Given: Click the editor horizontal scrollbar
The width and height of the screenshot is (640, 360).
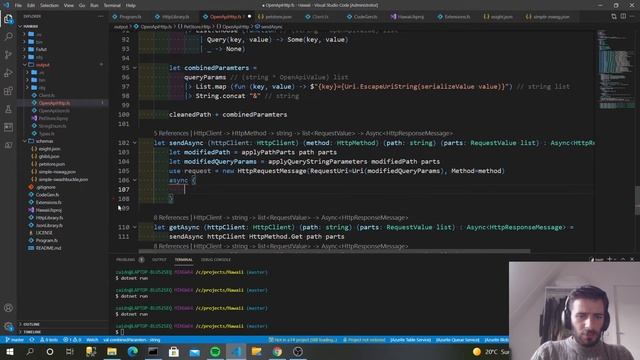Looking at the screenshot, I should point(334,251).
